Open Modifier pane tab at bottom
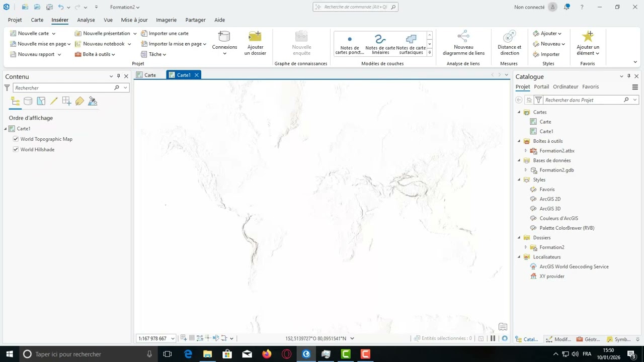Image resolution: width=644 pixels, height=362 pixels. pos(558,339)
